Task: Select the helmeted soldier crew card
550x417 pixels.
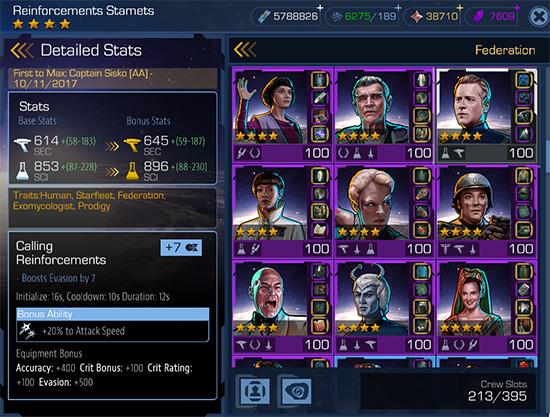Action: (487, 211)
